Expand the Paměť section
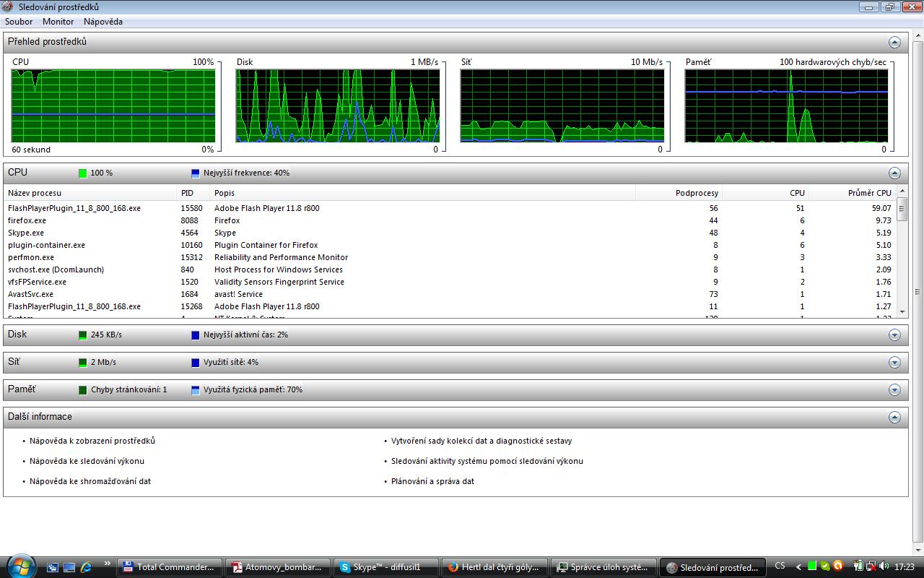The height and width of the screenshot is (578, 924). (x=894, y=389)
